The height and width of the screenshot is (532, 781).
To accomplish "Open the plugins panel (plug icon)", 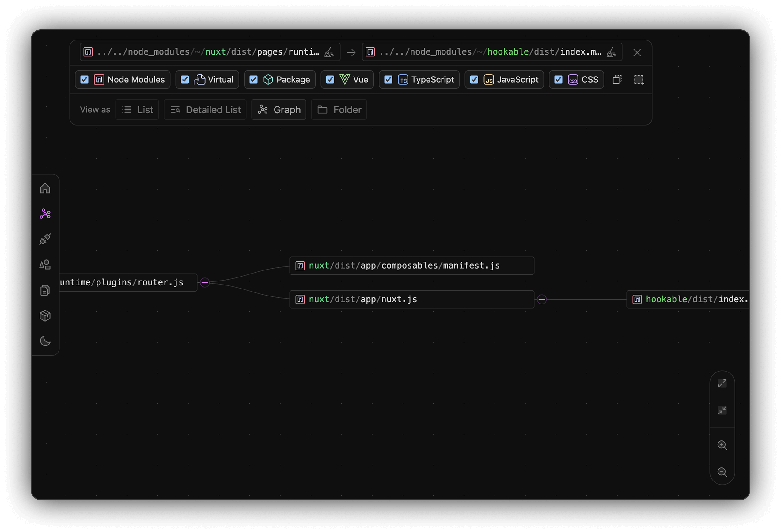I will (45, 239).
